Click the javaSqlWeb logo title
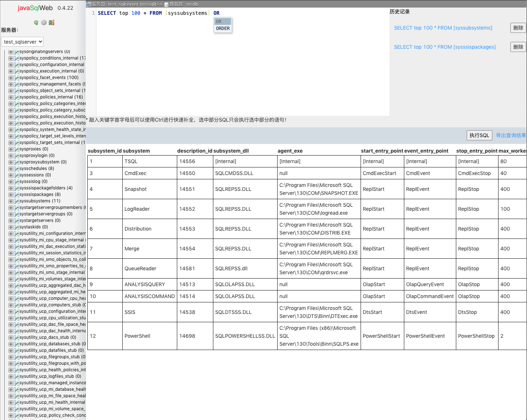 tap(35, 8)
